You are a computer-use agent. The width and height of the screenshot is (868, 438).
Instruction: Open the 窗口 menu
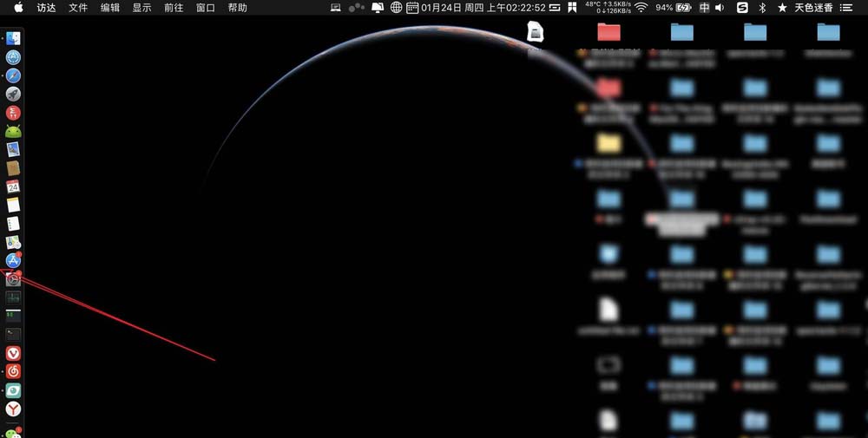click(x=206, y=8)
